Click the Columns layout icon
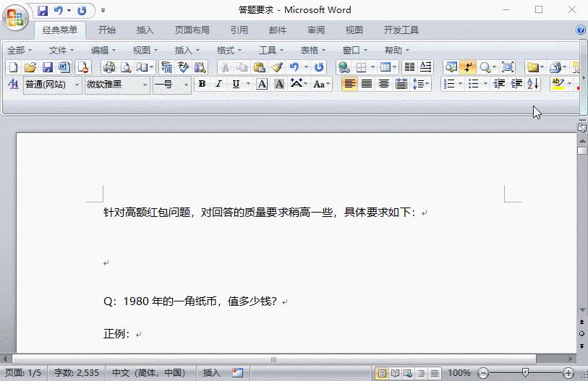The height and width of the screenshot is (381, 588). point(409,67)
